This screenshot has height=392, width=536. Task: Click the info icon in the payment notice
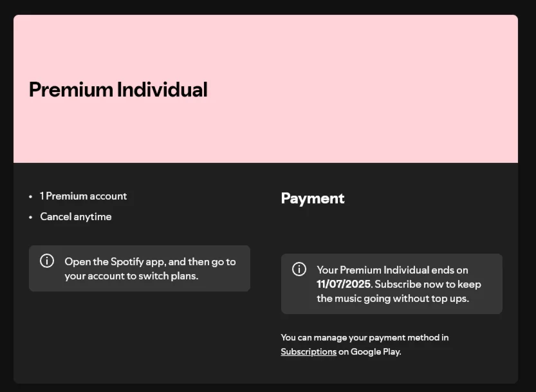pos(299,269)
